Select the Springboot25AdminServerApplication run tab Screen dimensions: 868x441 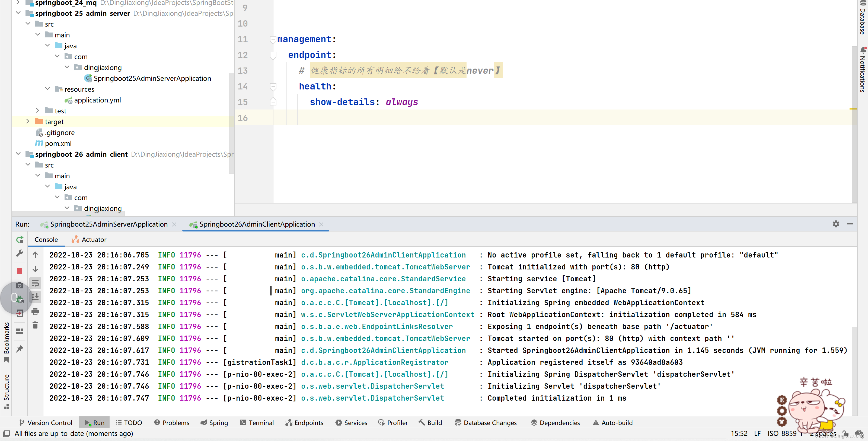(x=108, y=224)
